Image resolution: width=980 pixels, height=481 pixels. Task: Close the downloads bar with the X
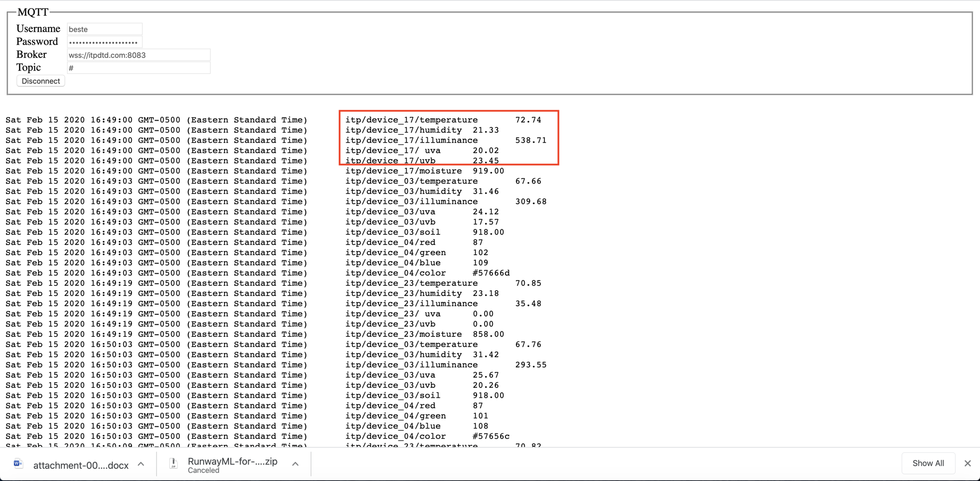(967, 464)
